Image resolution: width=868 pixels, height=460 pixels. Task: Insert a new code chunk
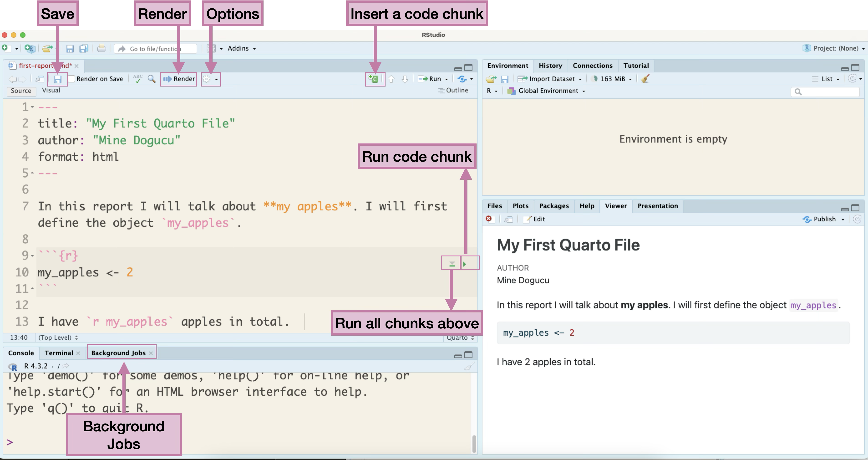pyautogui.click(x=374, y=79)
